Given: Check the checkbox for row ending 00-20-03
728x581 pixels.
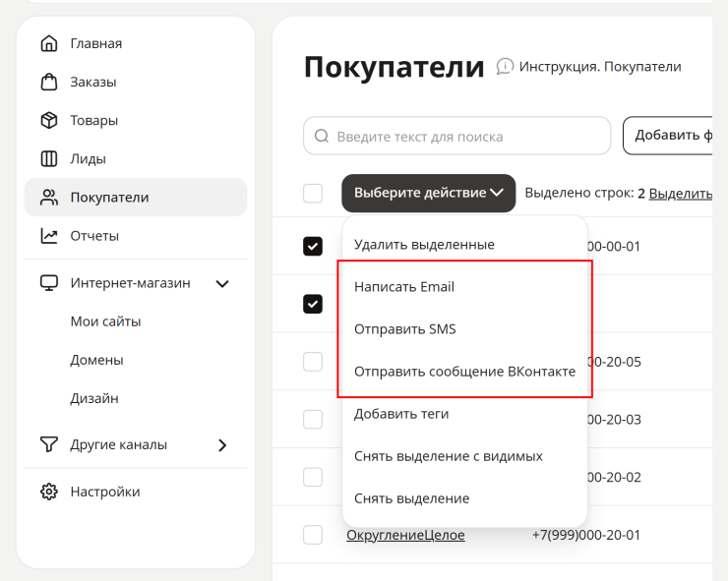Looking at the screenshot, I should click(x=313, y=420).
